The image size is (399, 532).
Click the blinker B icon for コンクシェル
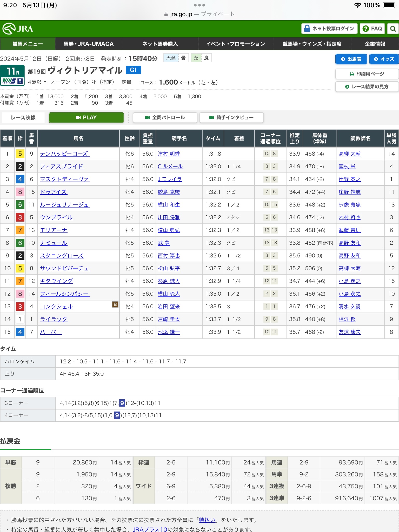tap(115, 304)
